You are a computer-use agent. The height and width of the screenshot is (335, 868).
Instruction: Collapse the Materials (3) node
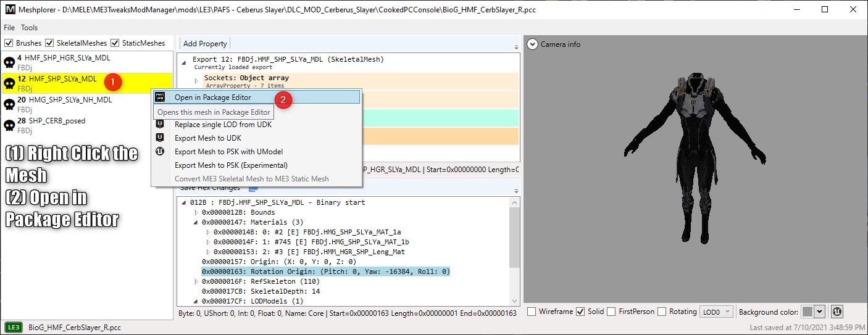[x=196, y=222]
